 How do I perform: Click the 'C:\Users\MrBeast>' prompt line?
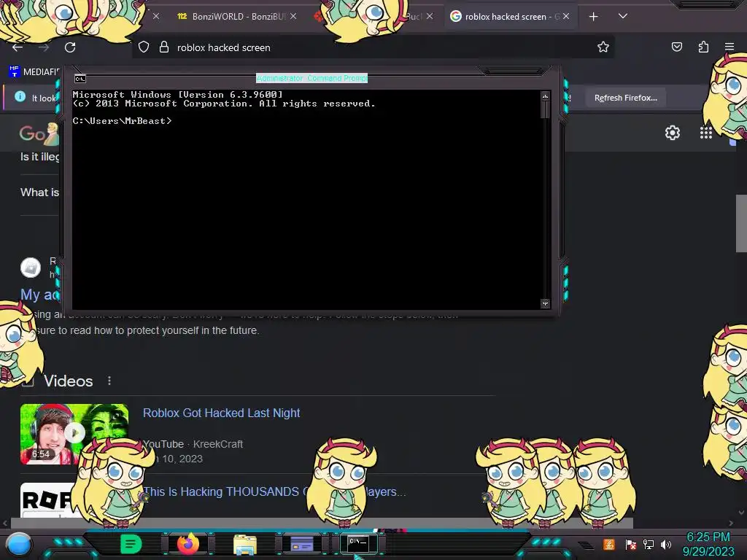tap(122, 121)
